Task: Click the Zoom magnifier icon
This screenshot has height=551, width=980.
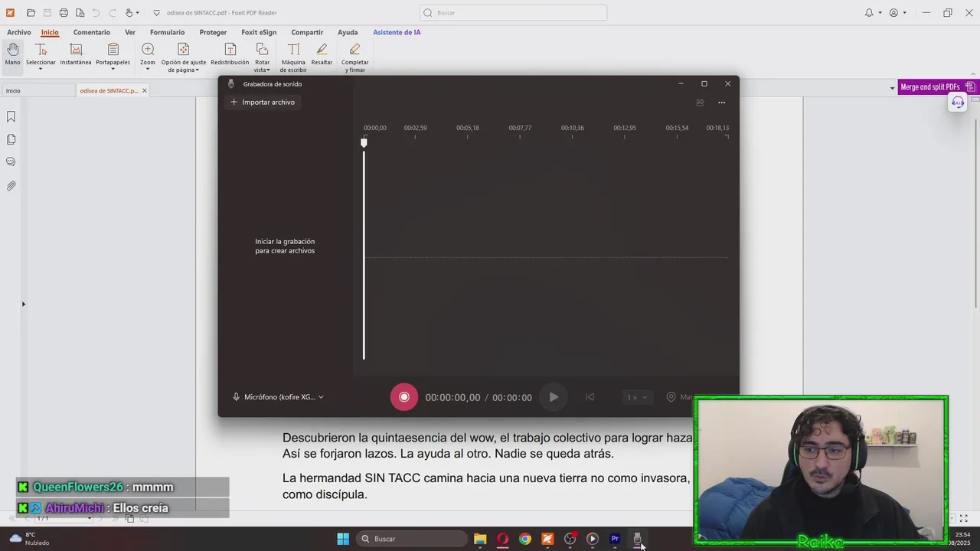Action: [x=148, y=50]
